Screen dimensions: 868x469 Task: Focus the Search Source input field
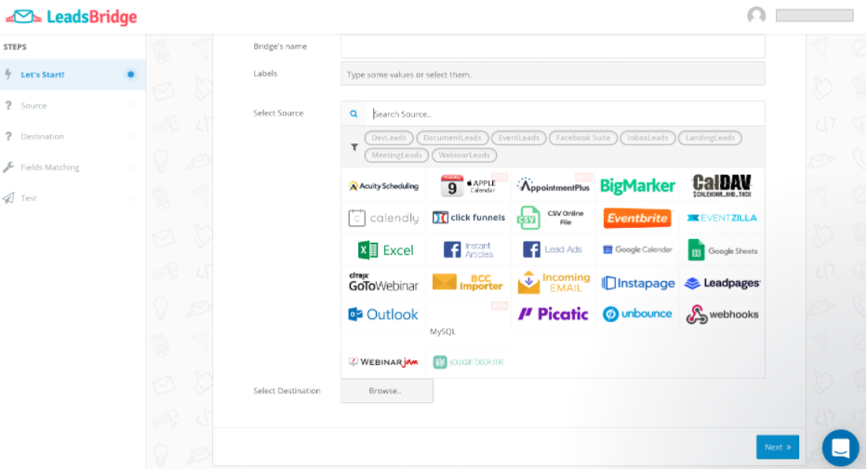(564, 114)
